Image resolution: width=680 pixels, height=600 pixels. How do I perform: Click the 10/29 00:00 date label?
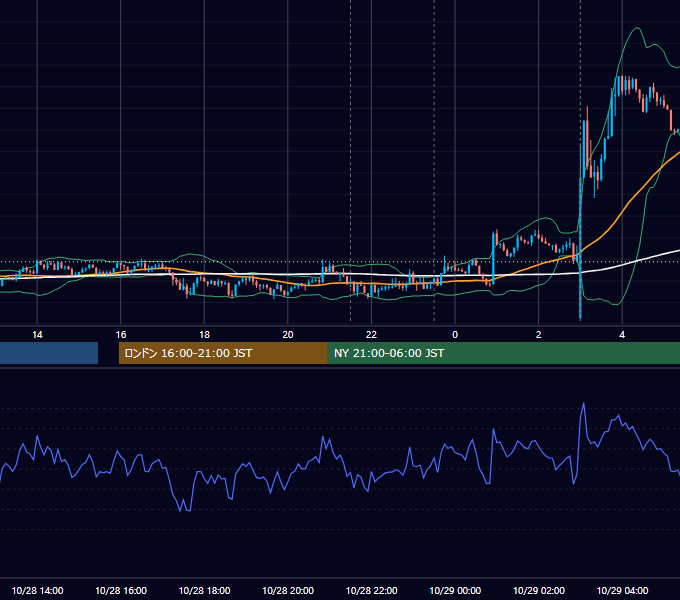(x=455, y=590)
